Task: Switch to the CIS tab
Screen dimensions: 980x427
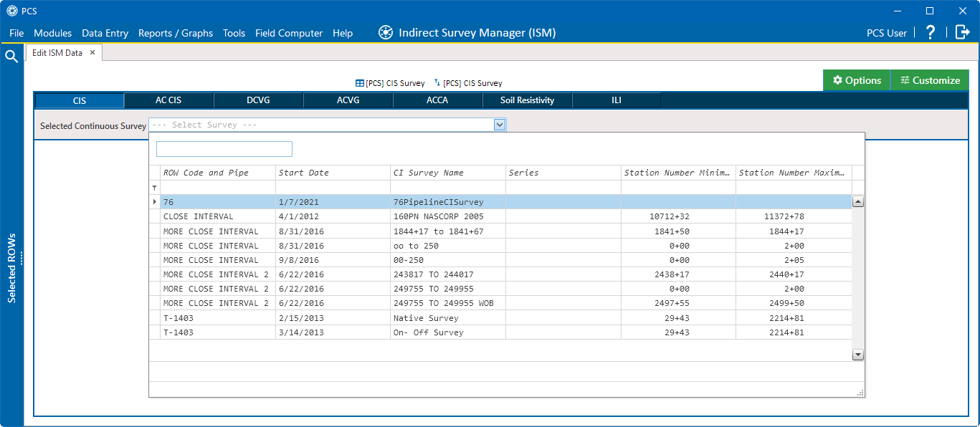Action: pyautogui.click(x=80, y=100)
